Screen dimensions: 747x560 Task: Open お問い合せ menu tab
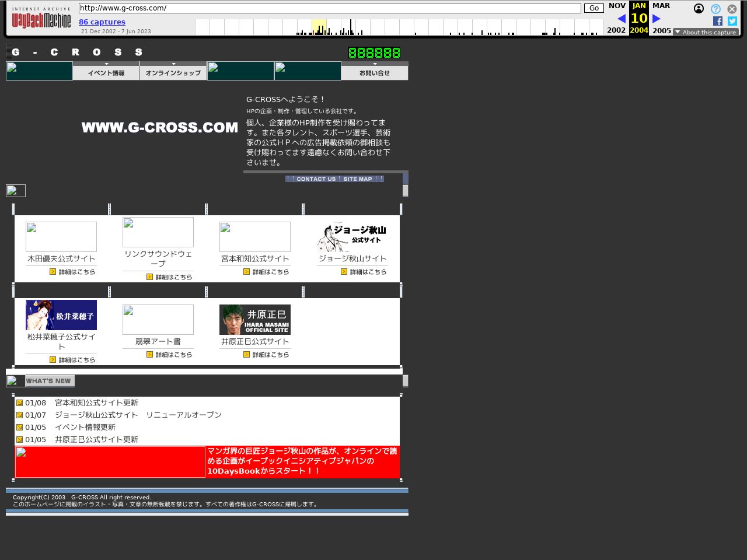[375, 72]
